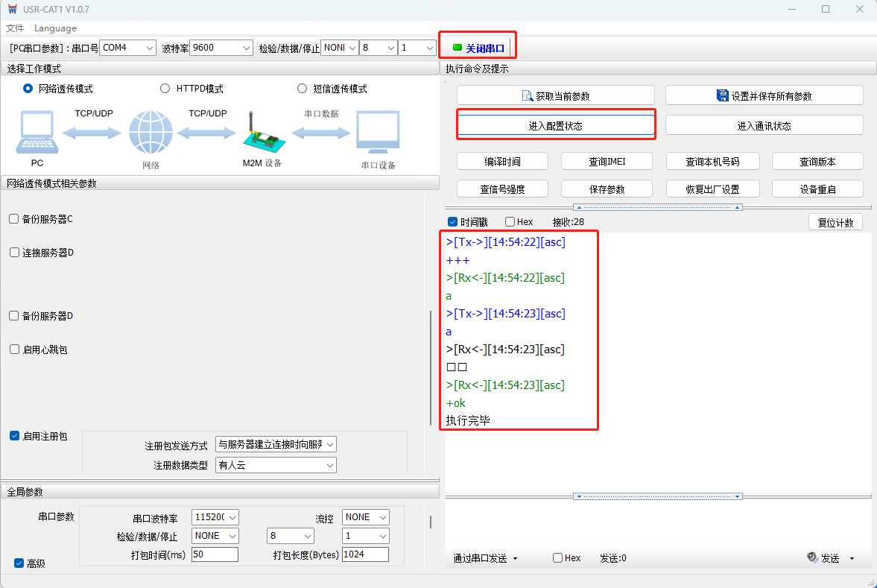Click get current parameters magnifier button
The image size is (877, 588).
click(x=555, y=95)
